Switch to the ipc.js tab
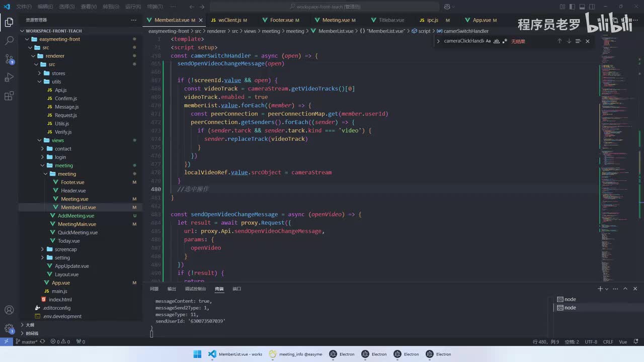This screenshot has height=362, width=644. (x=432, y=20)
